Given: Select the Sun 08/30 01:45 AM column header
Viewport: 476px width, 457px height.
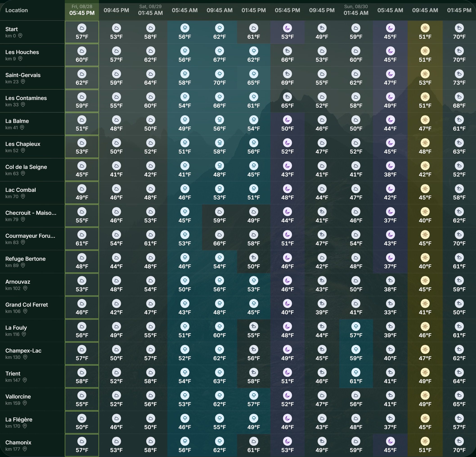Looking at the screenshot, I should (x=356, y=10).
